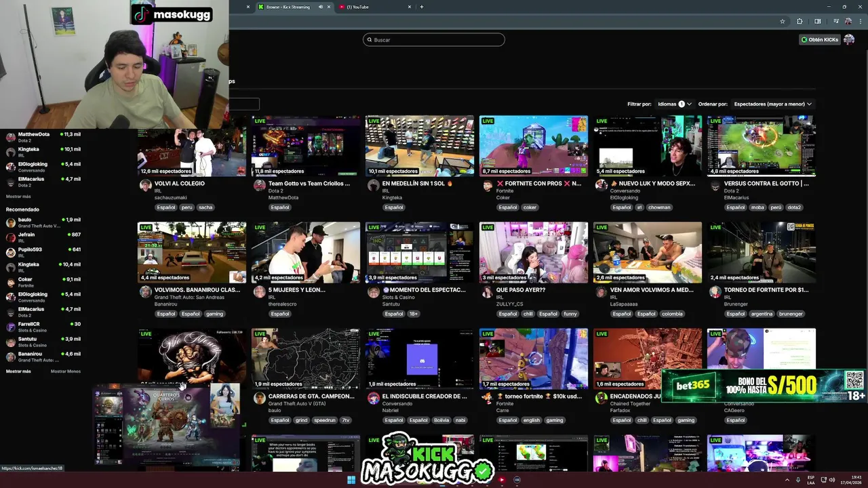Select the funny tag chip

570,314
